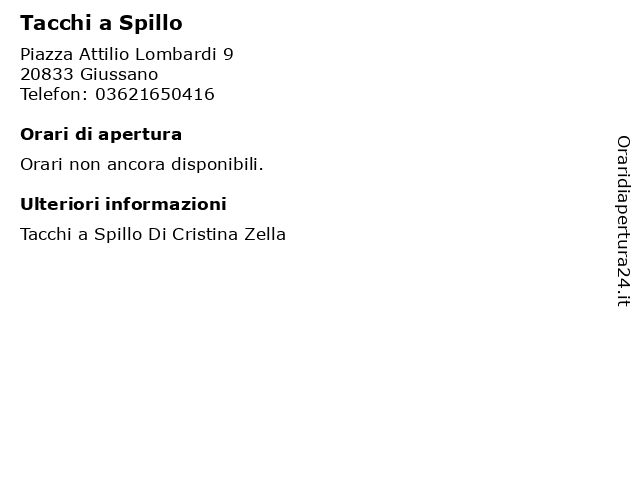Click the word disponibili
The height and width of the screenshot is (480, 640).
217,164
